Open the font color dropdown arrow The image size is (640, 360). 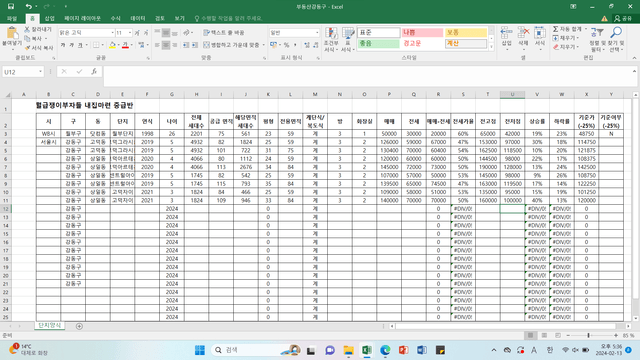(131, 45)
